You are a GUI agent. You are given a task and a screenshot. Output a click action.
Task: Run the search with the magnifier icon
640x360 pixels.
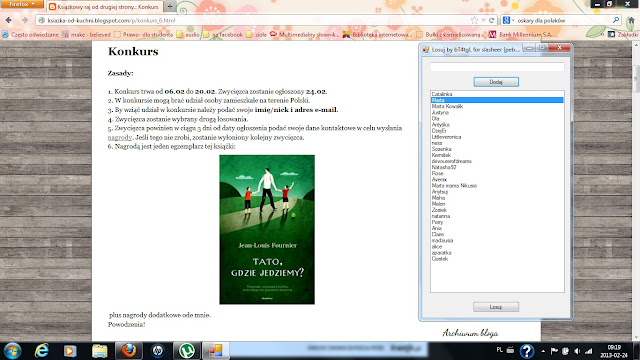(x=616, y=20)
